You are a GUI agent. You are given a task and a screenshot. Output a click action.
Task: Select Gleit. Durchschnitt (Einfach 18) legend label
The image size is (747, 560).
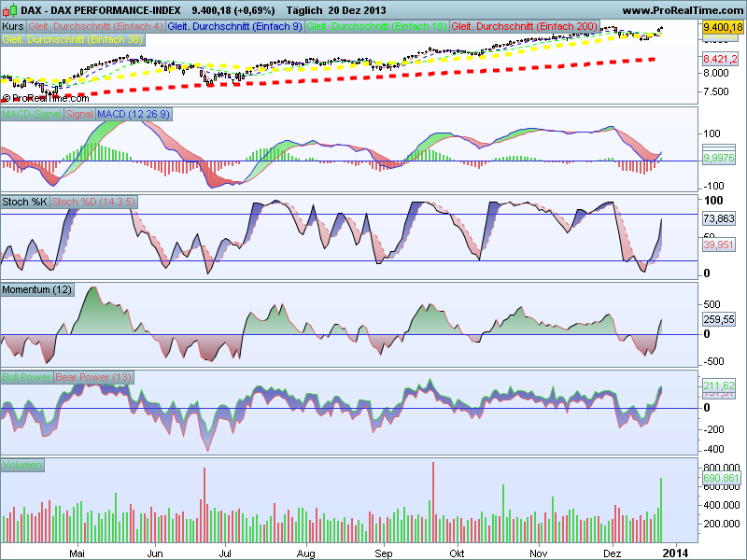[376, 27]
